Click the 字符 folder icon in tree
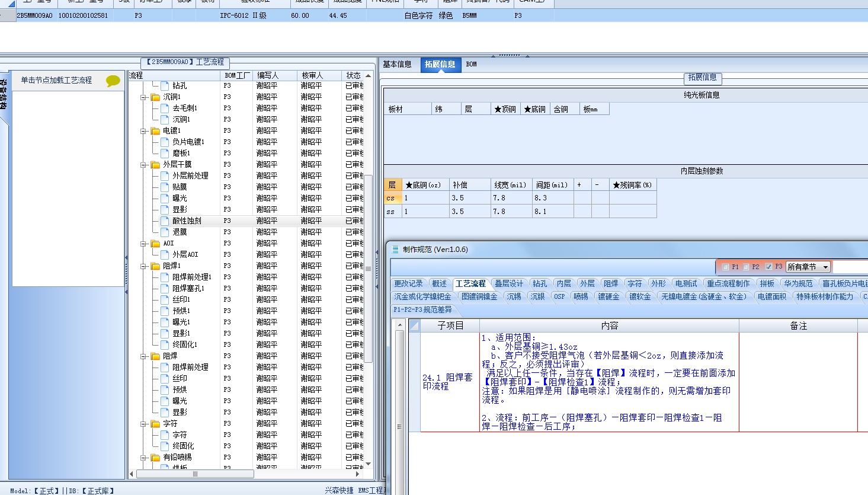The width and height of the screenshot is (868, 495). pos(155,423)
